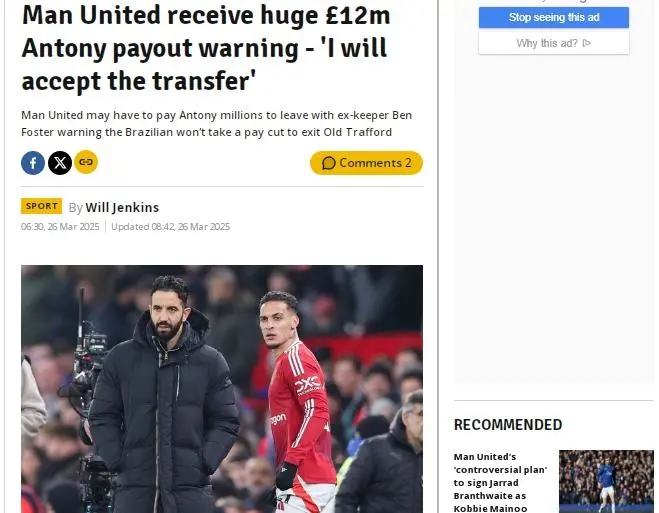Click the Updated 08:42 timestamp
This screenshot has width=659, height=513.
[171, 227]
